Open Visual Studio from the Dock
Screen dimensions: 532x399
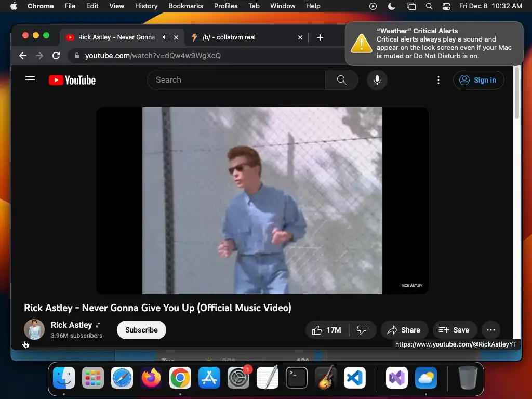point(397,378)
